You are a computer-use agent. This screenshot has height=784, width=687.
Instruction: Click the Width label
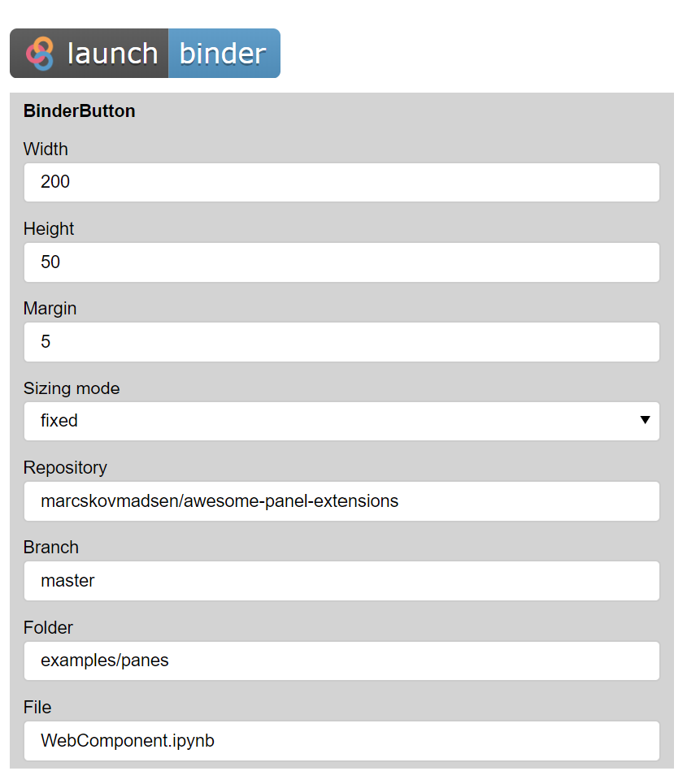[x=46, y=149]
